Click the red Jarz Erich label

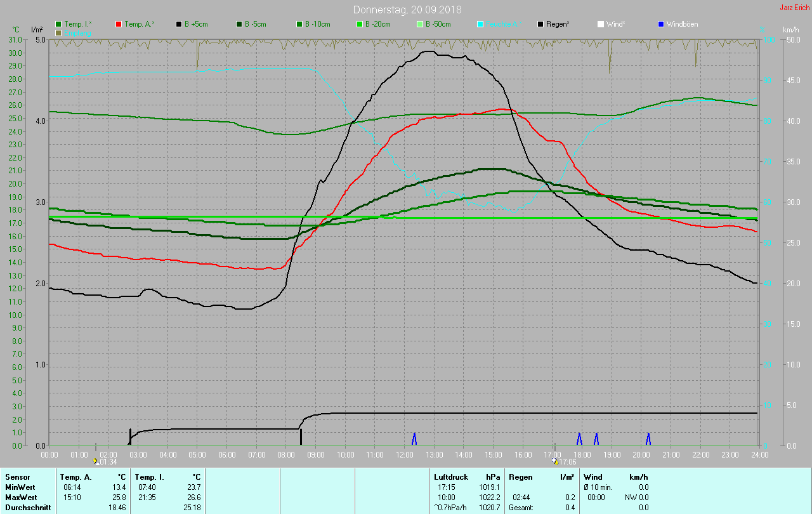pos(794,8)
